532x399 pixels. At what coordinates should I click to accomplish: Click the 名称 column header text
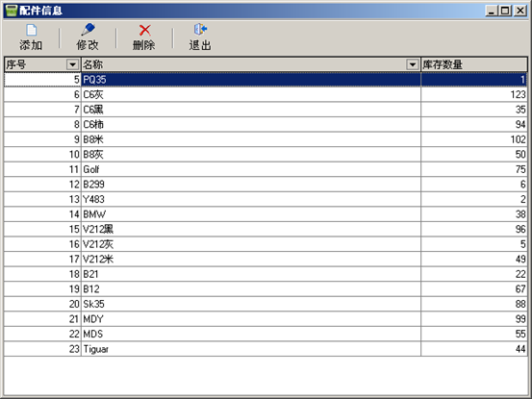(92, 64)
